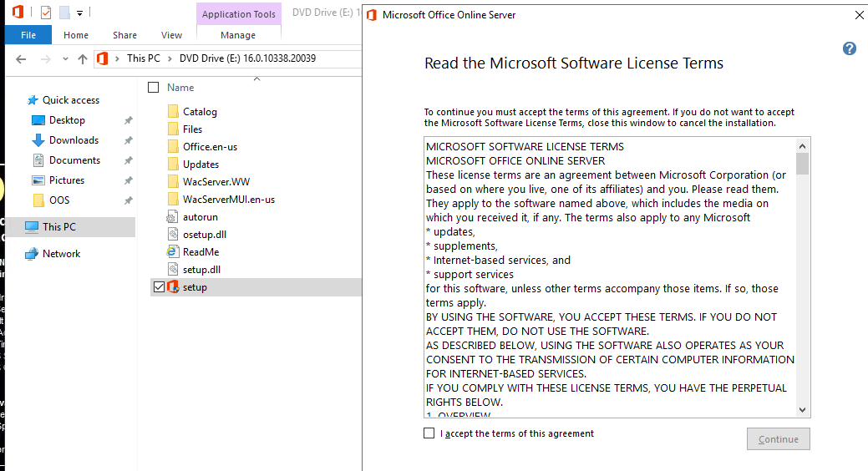
Task: Select the setup.dll file icon
Action: point(173,270)
